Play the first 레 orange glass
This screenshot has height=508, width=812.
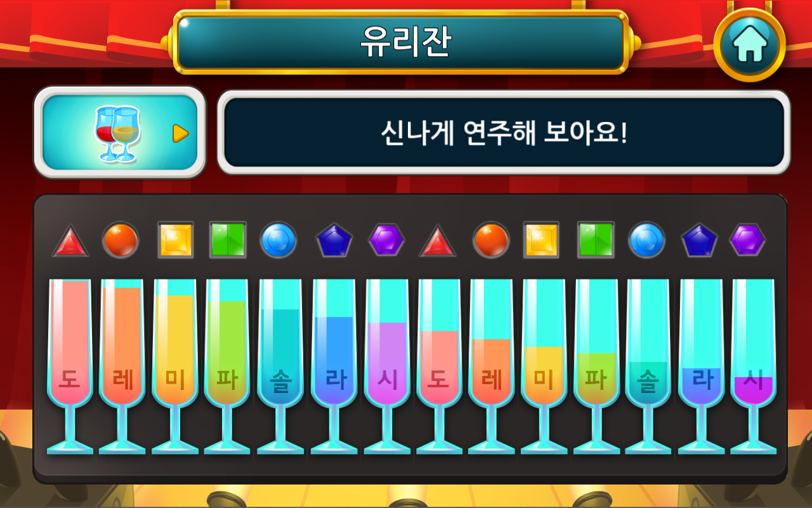click(122, 366)
